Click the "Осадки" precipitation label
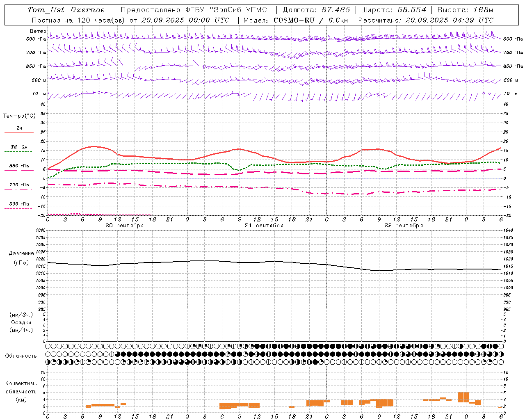 (x=21, y=322)
